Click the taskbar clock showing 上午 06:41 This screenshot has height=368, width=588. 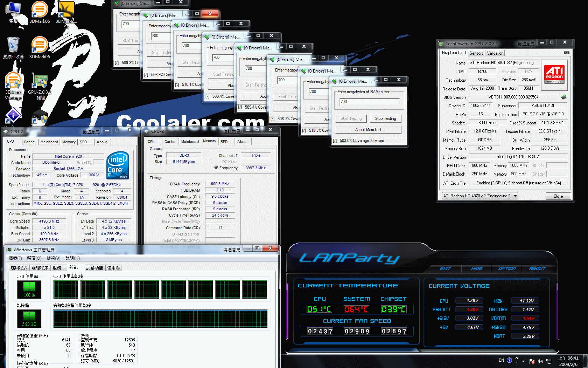(569, 361)
